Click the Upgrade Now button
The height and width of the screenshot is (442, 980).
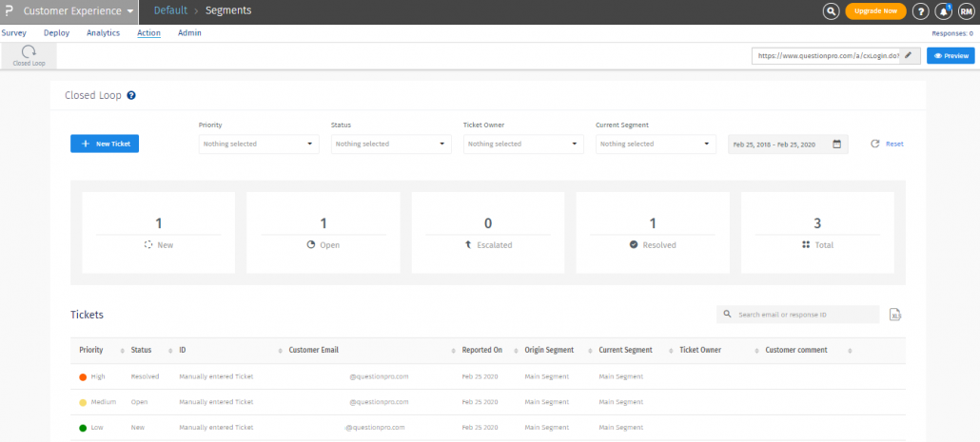875,11
